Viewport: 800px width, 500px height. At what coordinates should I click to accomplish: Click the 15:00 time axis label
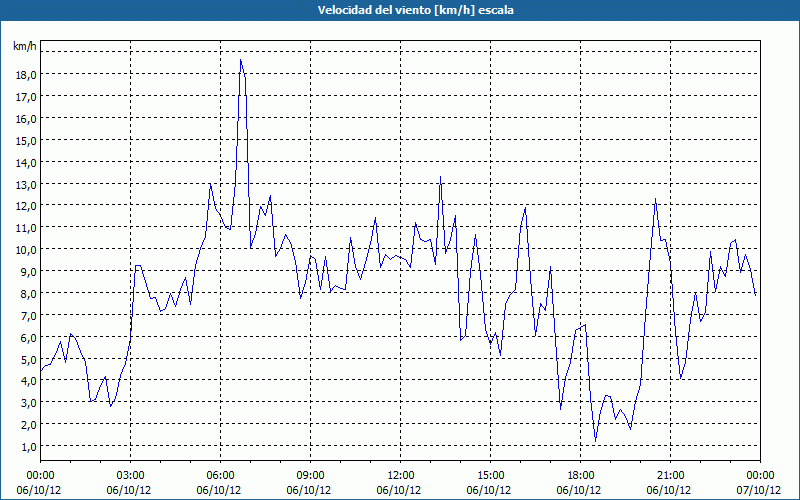(x=490, y=476)
